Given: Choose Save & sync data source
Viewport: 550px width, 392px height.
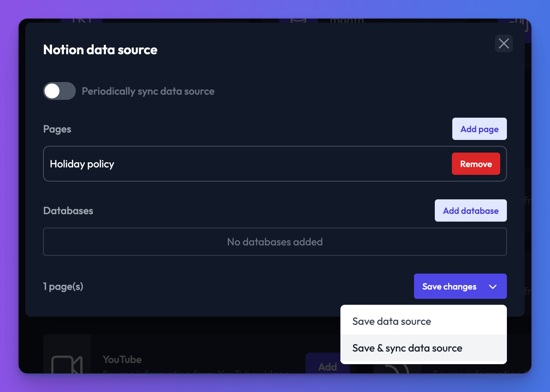Looking at the screenshot, I should (424, 348).
